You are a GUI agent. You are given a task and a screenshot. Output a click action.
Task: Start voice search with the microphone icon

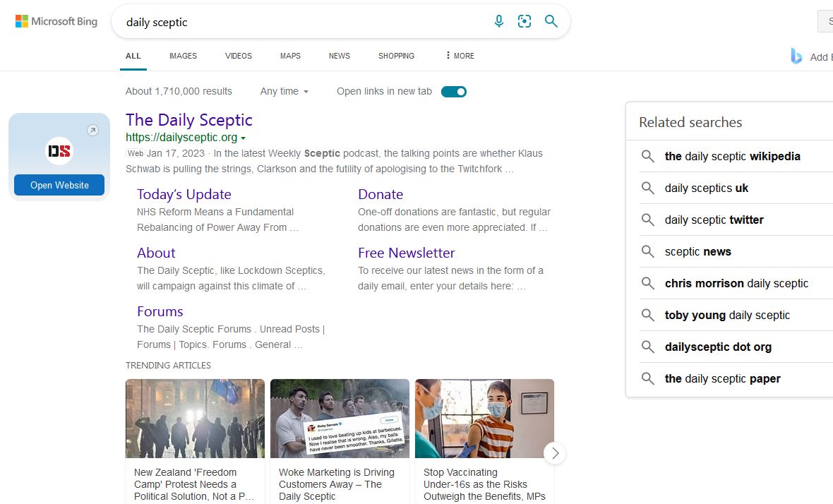(498, 21)
